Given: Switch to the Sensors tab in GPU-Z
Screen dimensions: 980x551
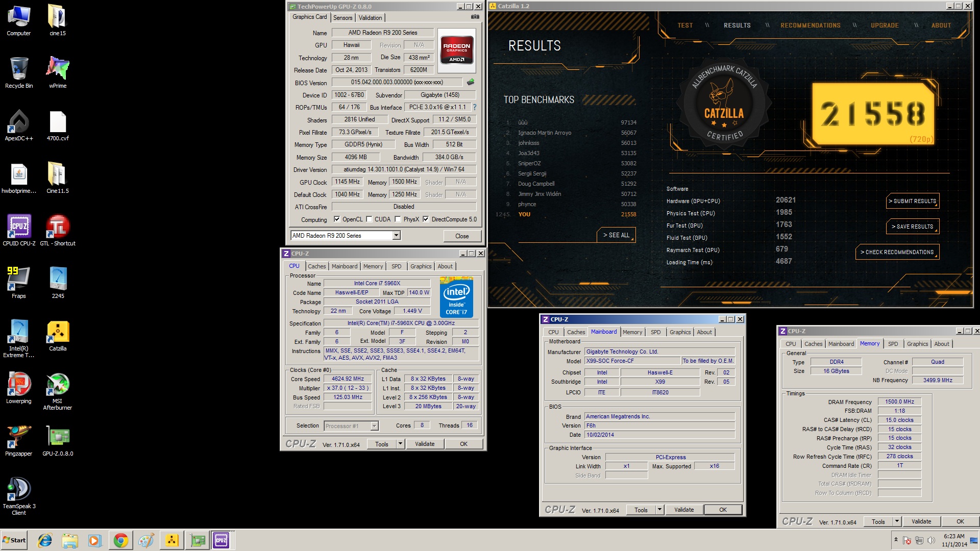Looking at the screenshot, I should 343,18.
